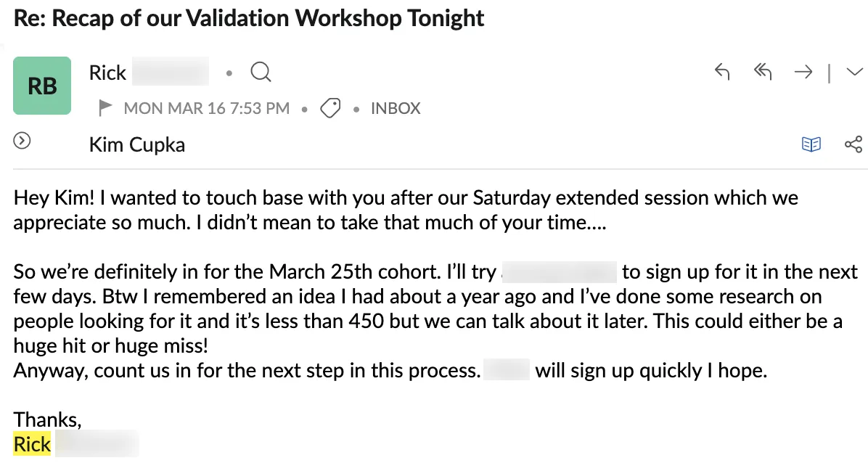The height and width of the screenshot is (463, 868).
Task: Click the 'Thanks,' closing line
Action: click(47, 419)
